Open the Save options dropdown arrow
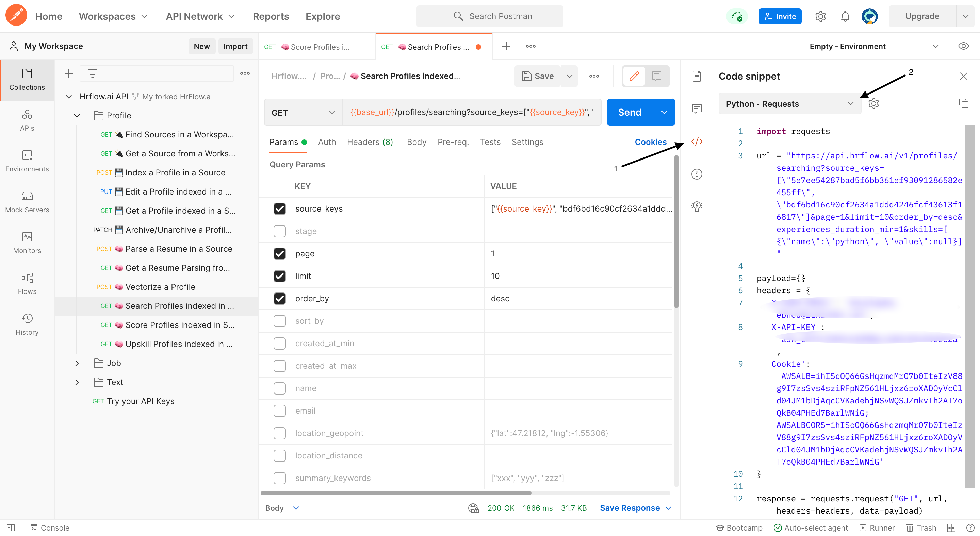Viewport: 980px width, 536px height. pos(569,76)
